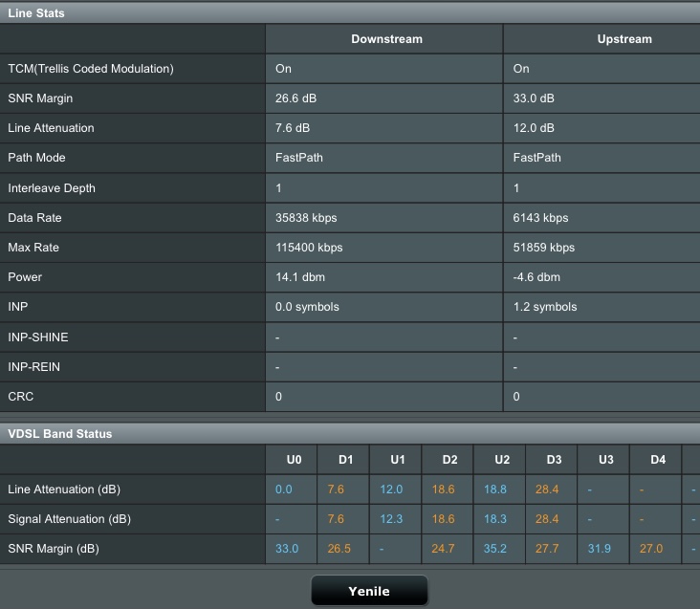Click the Line Stats section title
This screenshot has width=700, height=609.
(x=36, y=13)
